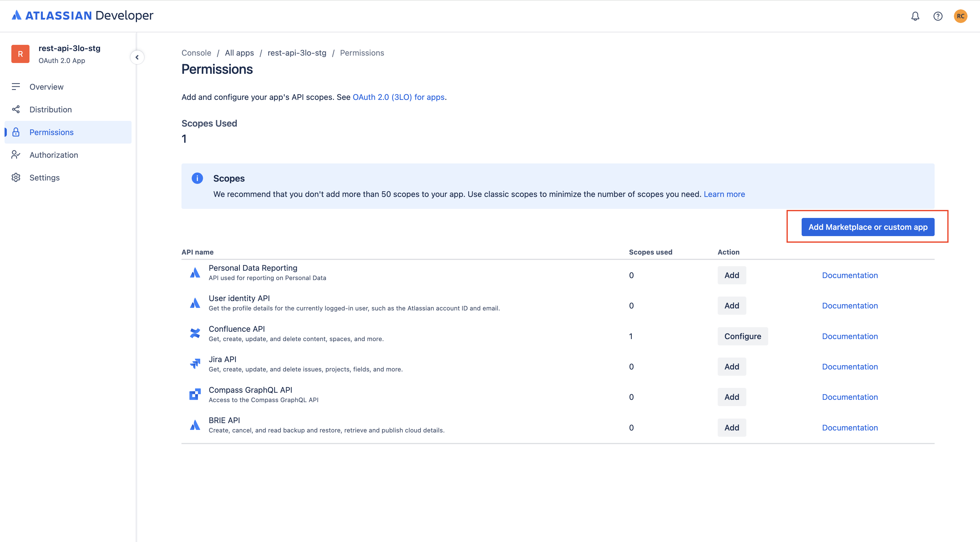
Task: Open the Settings gear in the sidebar
Action: (x=16, y=177)
